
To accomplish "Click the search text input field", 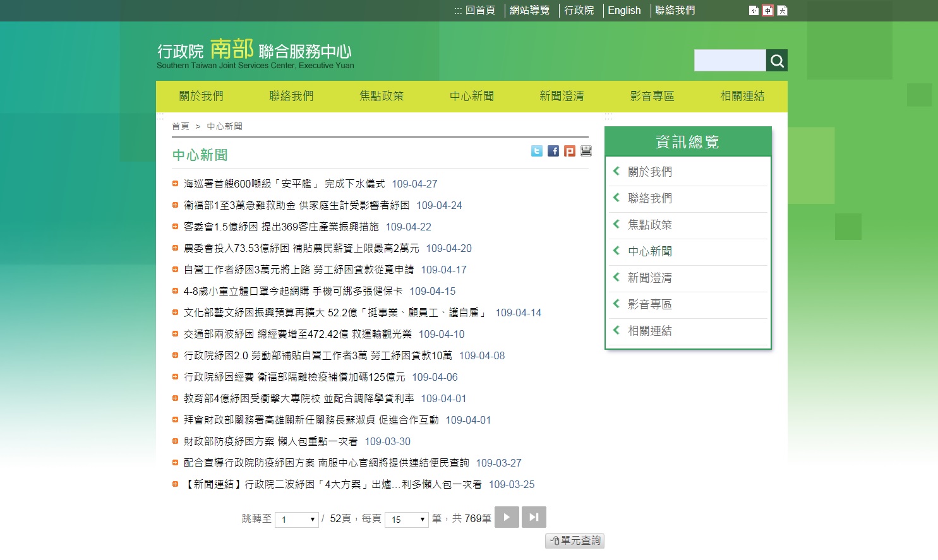I will point(730,61).
